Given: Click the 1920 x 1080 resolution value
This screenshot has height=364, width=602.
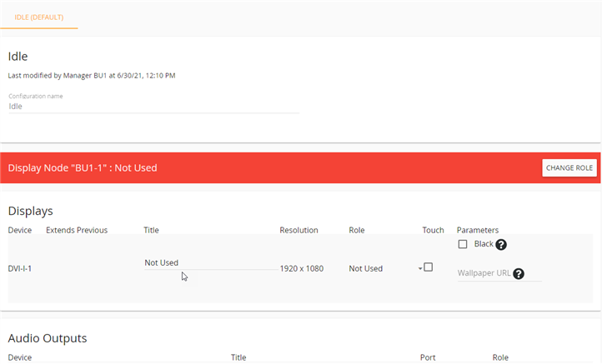Looking at the screenshot, I should (301, 269).
